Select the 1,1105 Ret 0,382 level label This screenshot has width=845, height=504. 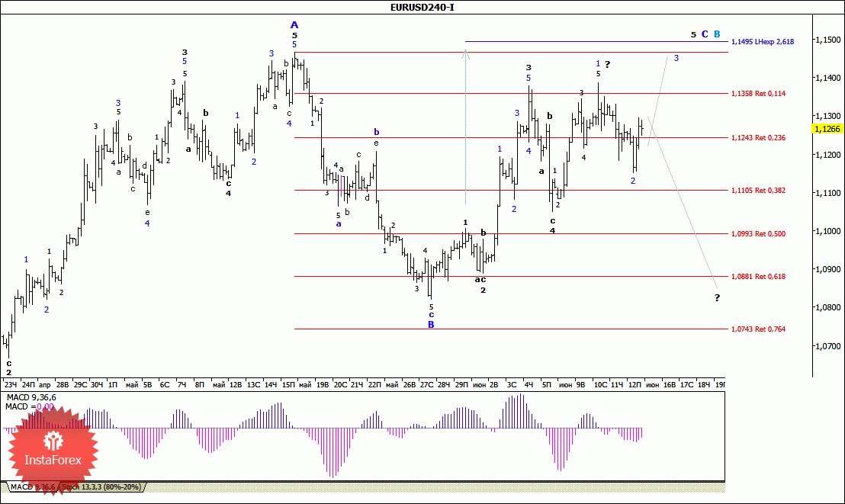tap(758, 191)
